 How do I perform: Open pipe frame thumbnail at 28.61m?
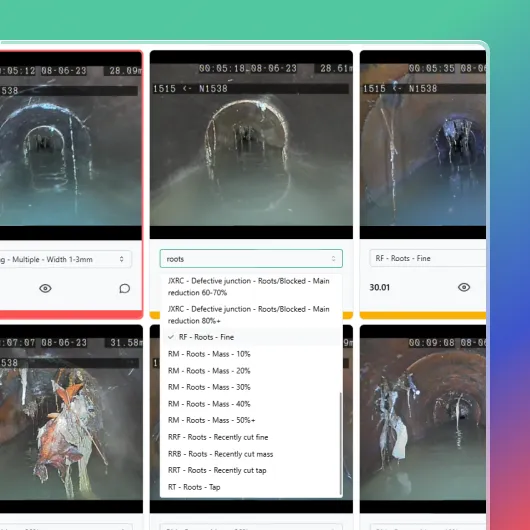click(251, 145)
